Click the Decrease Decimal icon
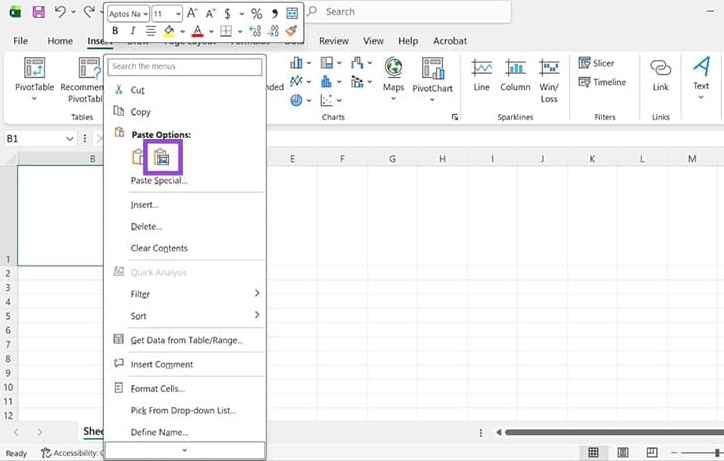 (273, 31)
